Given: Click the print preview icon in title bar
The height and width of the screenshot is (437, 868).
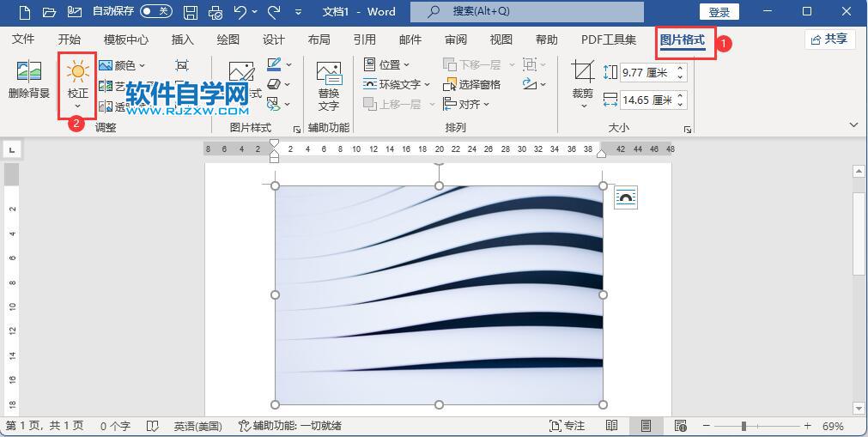Looking at the screenshot, I should pos(215,12).
